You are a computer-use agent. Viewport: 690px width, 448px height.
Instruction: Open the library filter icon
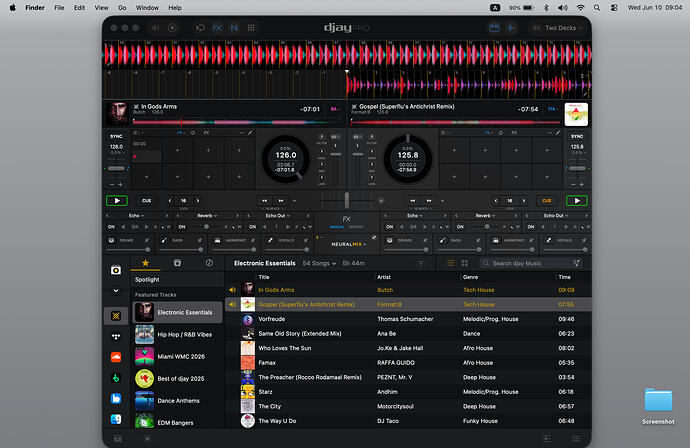[421, 263]
